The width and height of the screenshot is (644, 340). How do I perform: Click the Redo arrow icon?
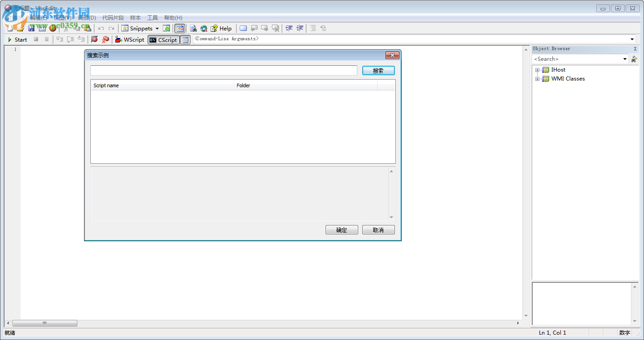(111, 28)
